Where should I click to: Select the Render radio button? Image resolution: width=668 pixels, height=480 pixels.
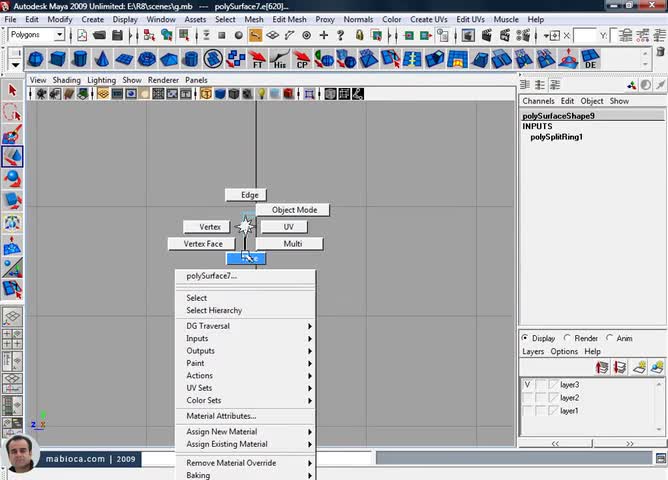567,337
